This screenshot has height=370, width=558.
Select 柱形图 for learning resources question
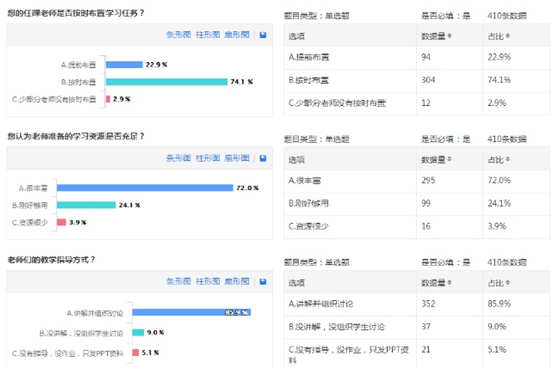point(208,158)
